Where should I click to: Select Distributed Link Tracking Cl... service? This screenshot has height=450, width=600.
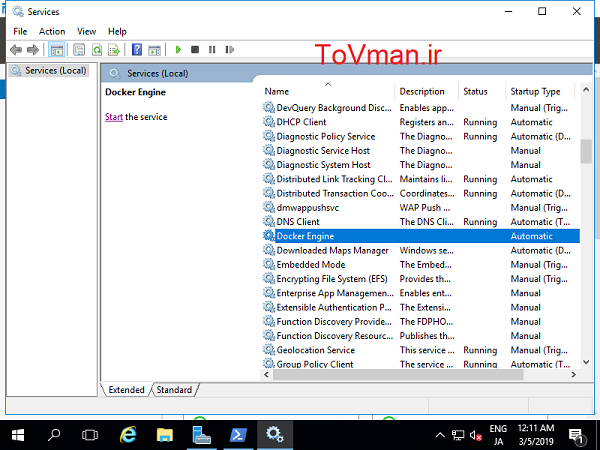tap(334, 179)
